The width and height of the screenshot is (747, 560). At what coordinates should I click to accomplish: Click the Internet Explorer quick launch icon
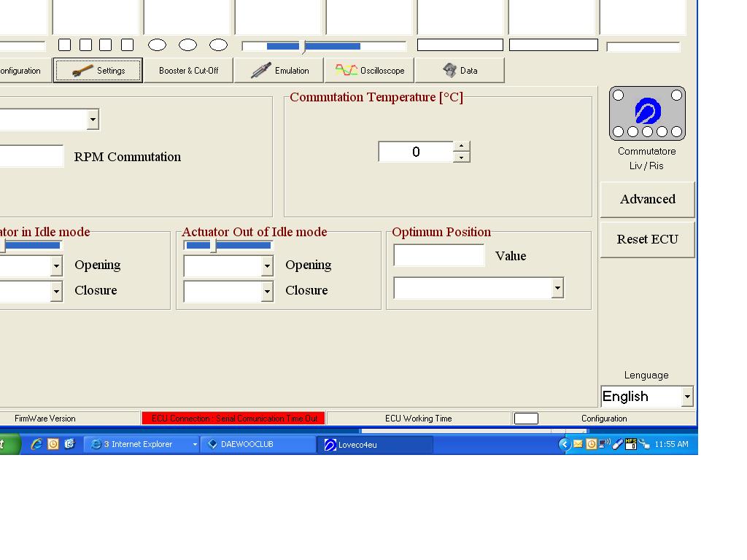click(36, 444)
